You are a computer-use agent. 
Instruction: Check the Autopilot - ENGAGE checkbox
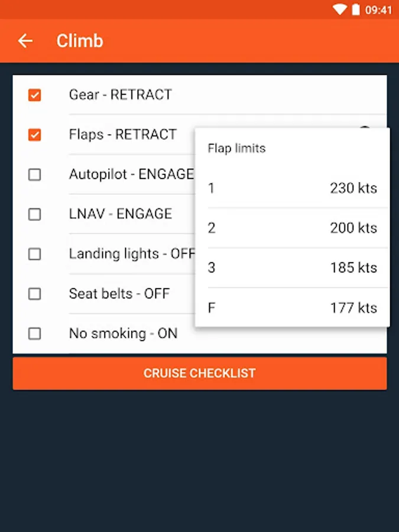pyautogui.click(x=35, y=175)
